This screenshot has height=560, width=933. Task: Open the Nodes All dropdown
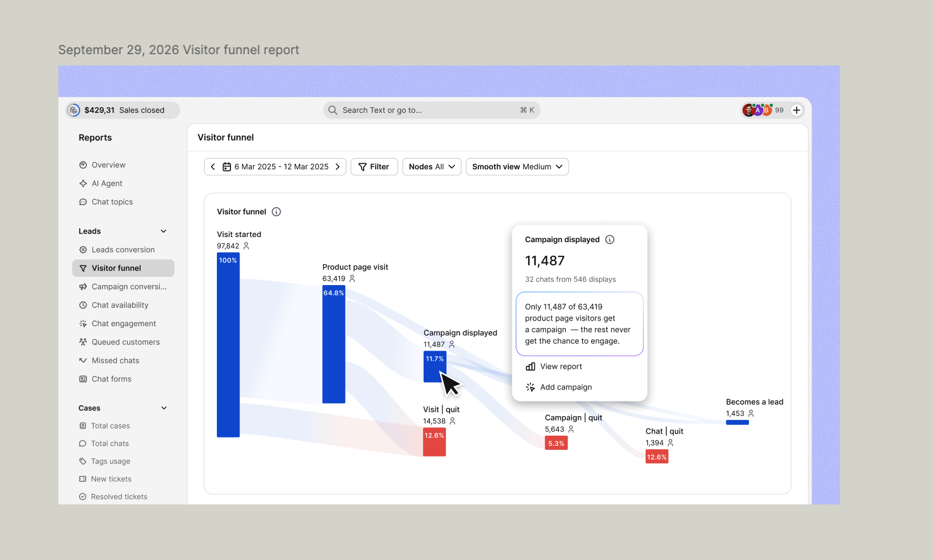[x=432, y=167]
